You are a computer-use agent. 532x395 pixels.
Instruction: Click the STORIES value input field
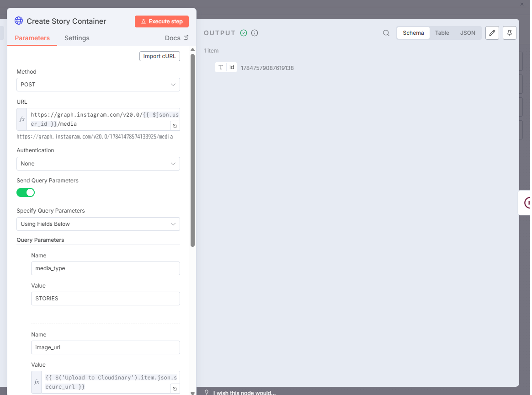[105, 299]
